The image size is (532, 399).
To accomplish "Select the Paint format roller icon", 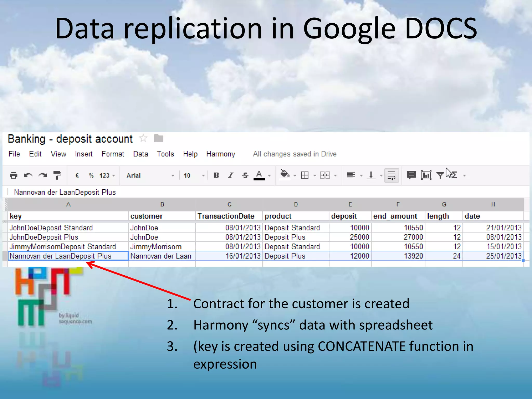I will [x=57, y=175].
